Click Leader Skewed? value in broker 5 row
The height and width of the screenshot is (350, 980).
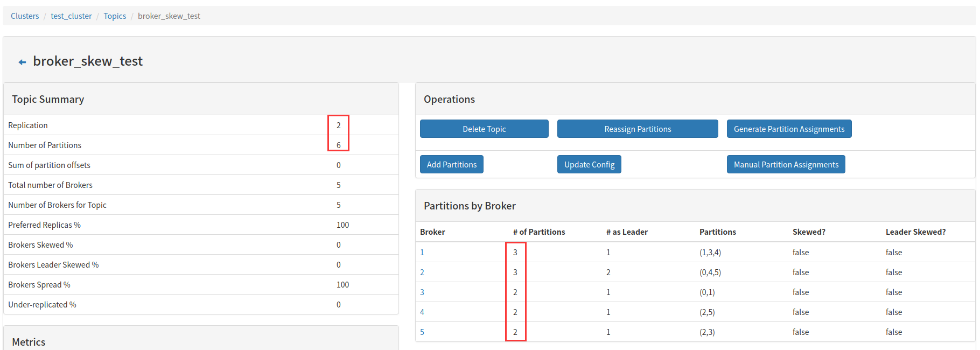tap(894, 332)
